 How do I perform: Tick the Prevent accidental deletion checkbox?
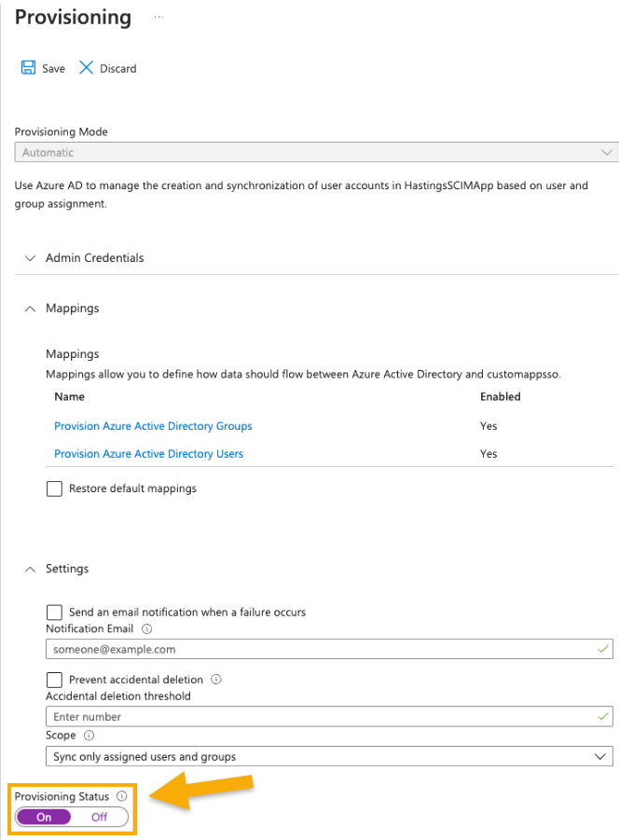54,680
